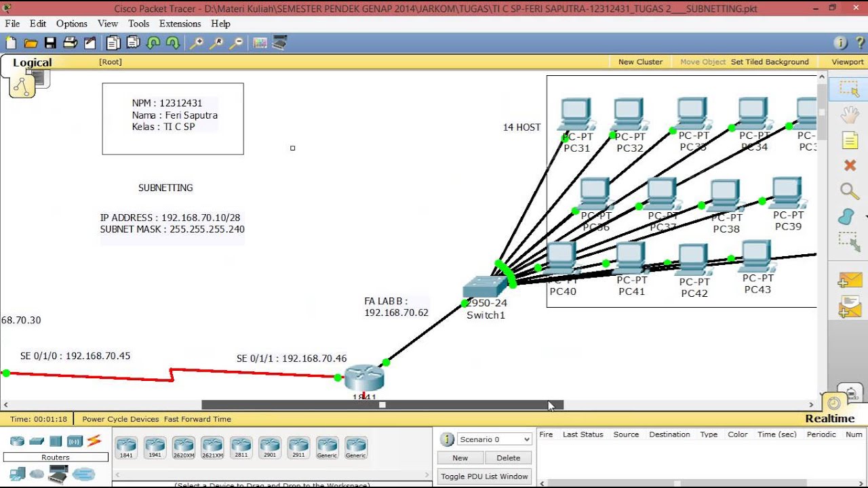Image resolution: width=868 pixels, height=488 pixels.
Task: Click the New file icon
Action: (11, 43)
